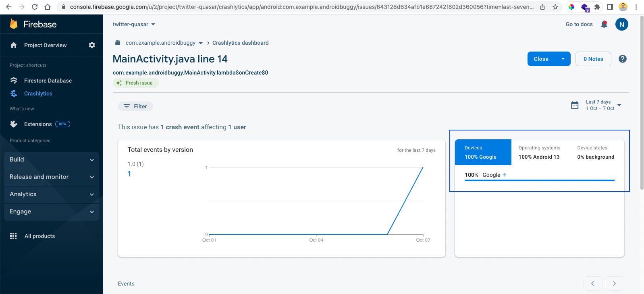Open 0 Notes
Image resolution: width=644 pixels, height=294 pixels.
593,59
